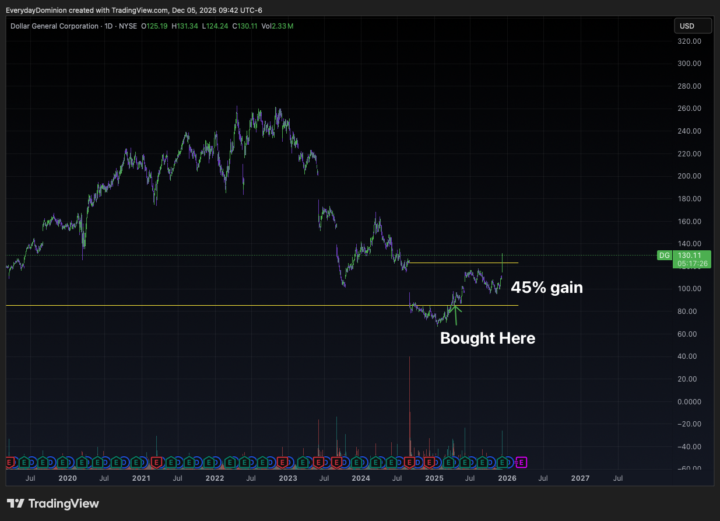Screen dimensions: 720x521
Task: Click the 05:17:26 bar countdown timer
Action: pos(692,263)
